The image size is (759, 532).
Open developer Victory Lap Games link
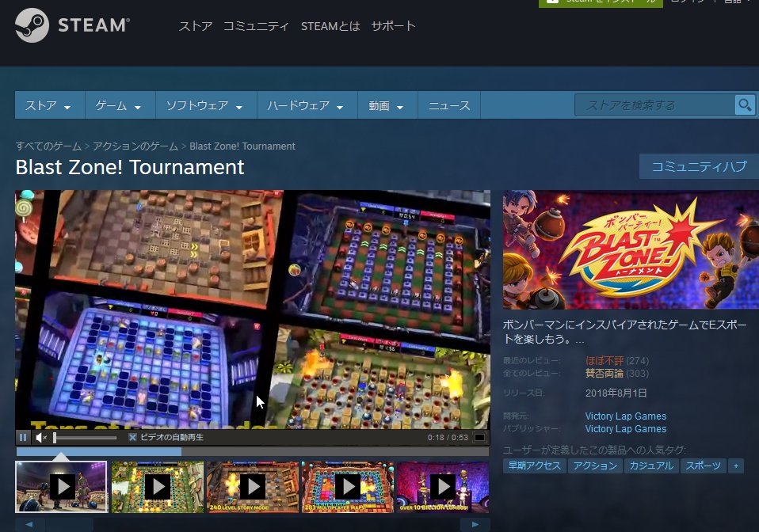625,416
